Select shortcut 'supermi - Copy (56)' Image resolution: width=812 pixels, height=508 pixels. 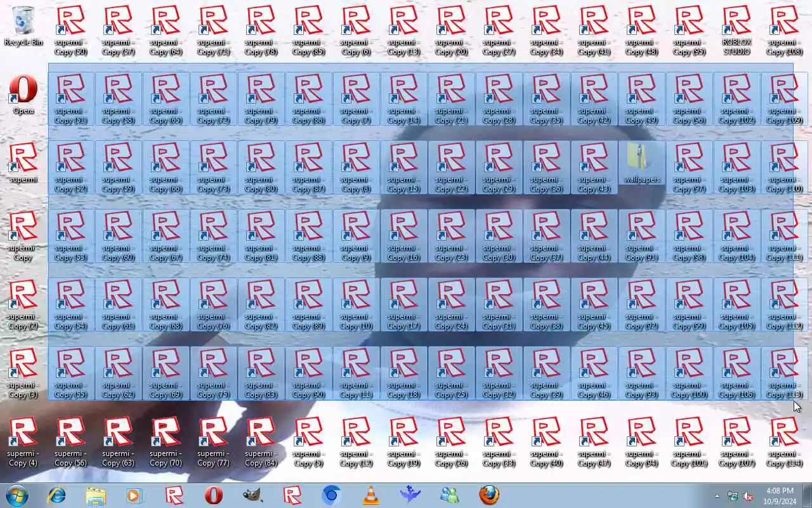pos(71,442)
